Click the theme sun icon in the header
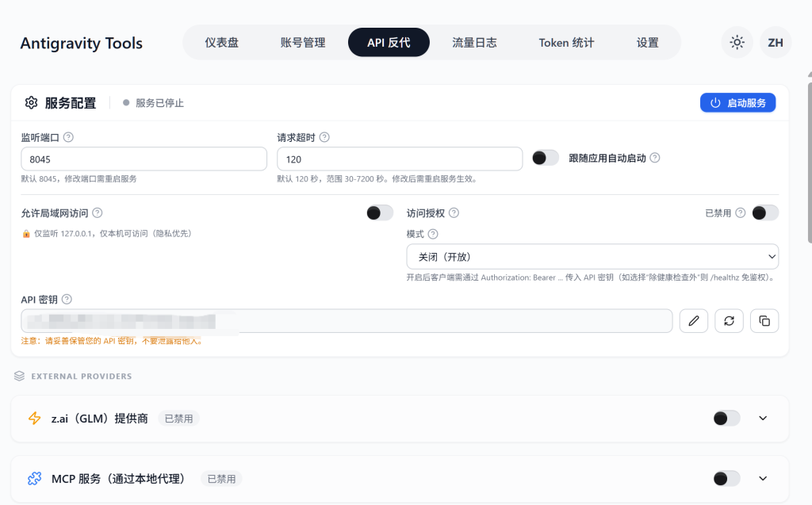 tap(736, 42)
